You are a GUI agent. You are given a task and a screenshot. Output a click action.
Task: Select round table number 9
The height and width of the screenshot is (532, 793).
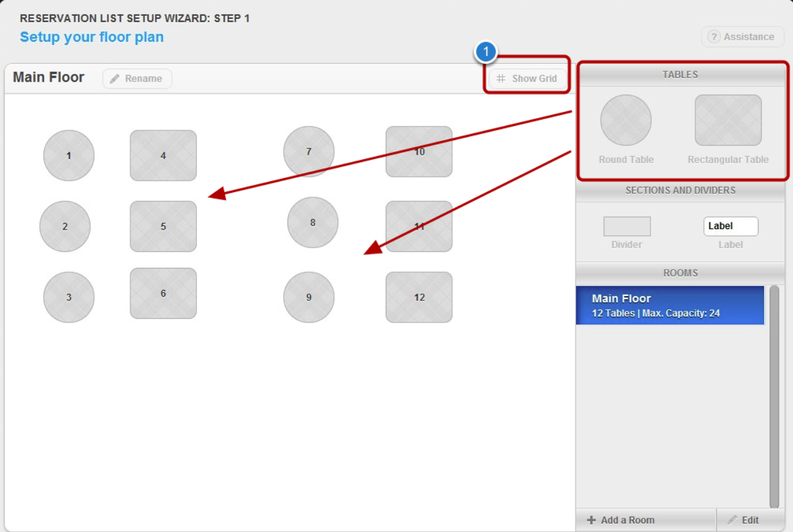[309, 297]
